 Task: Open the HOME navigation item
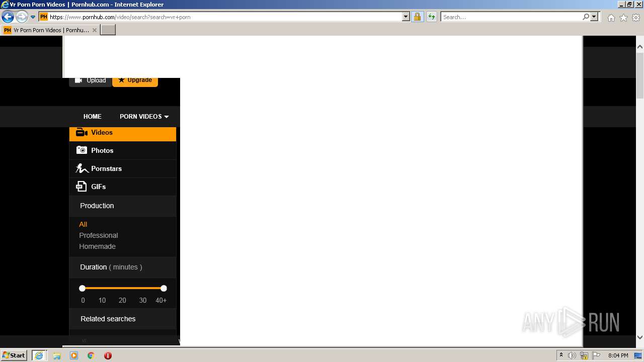coord(93,117)
